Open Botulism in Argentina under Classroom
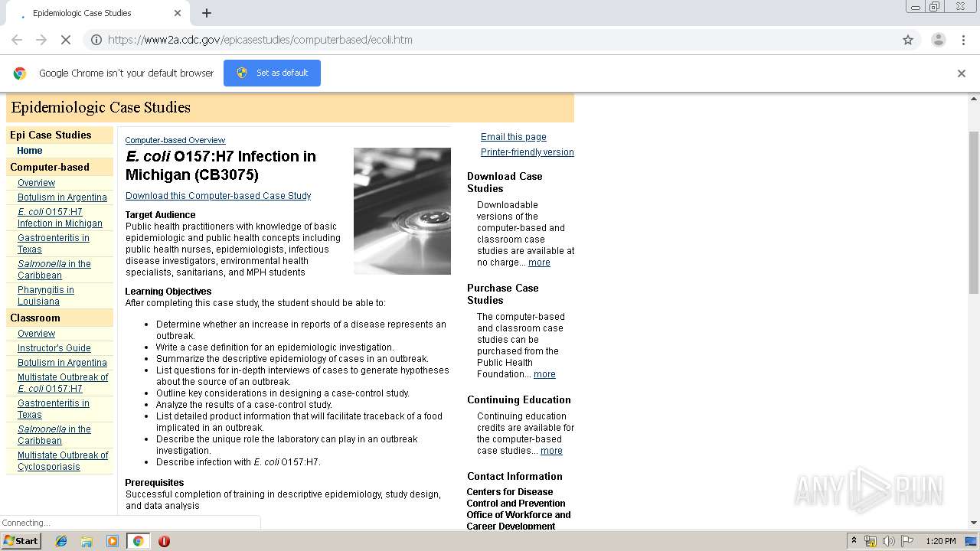Viewport: 980px width, 551px height. click(x=62, y=363)
